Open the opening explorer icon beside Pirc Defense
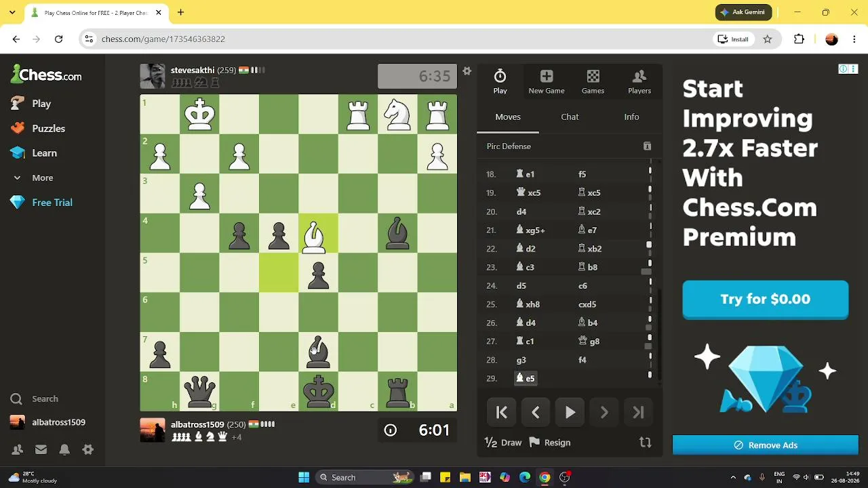This screenshot has height=488, width=868. [x=647, y=146]
